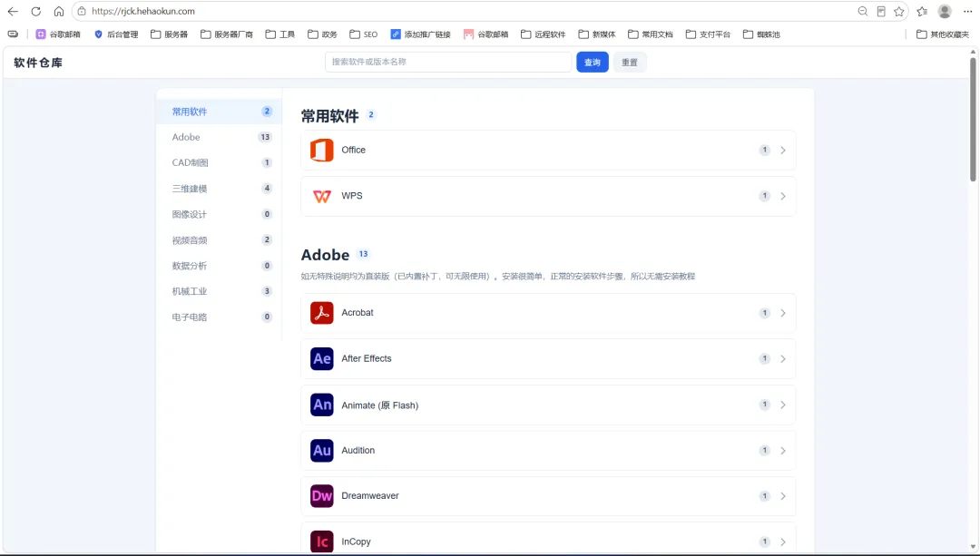Focus the software search input field

pos(448,62)
